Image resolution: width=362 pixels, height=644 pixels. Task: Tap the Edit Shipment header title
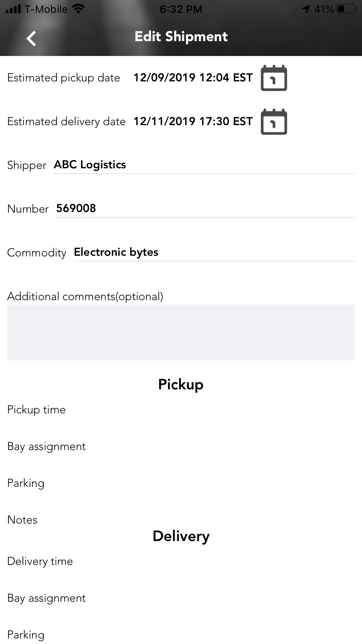point(181,37)
